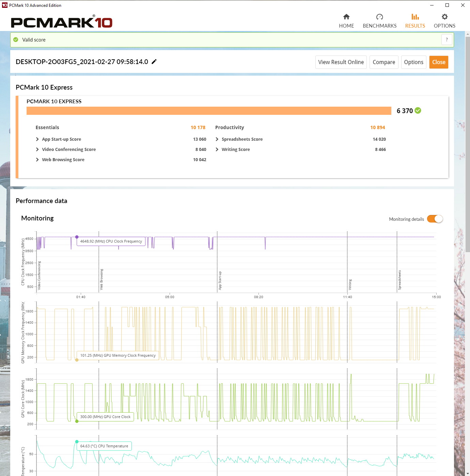Screen dimensions: 470x476
Task: Click the green valid score checkmark icon
Action: pos(16,40)
